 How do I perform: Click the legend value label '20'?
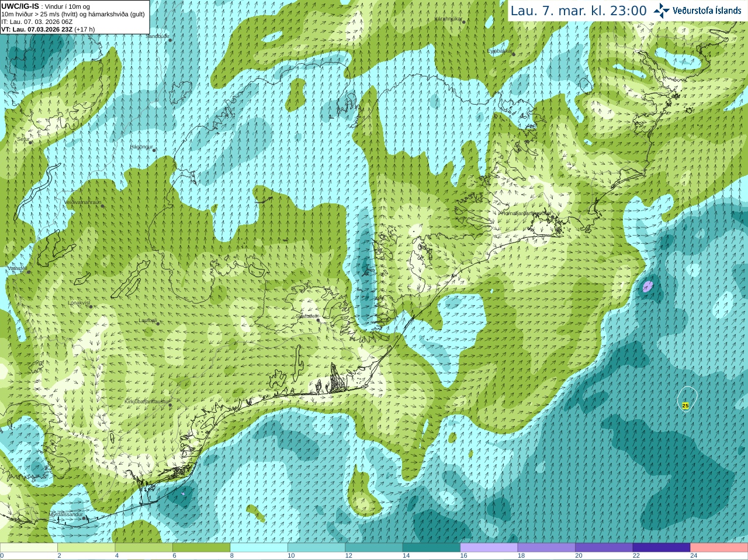point(579,556)
